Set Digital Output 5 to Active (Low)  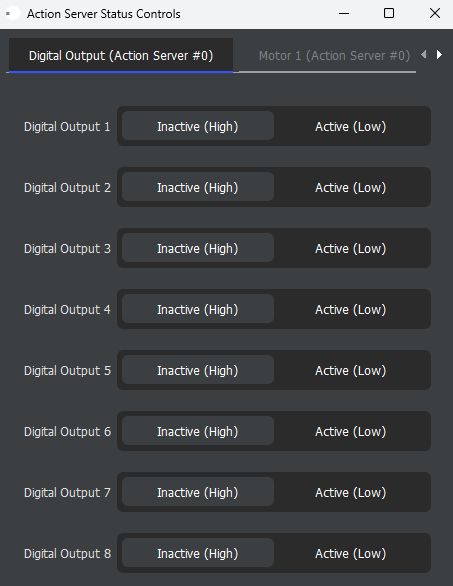(x=350, y=370)
